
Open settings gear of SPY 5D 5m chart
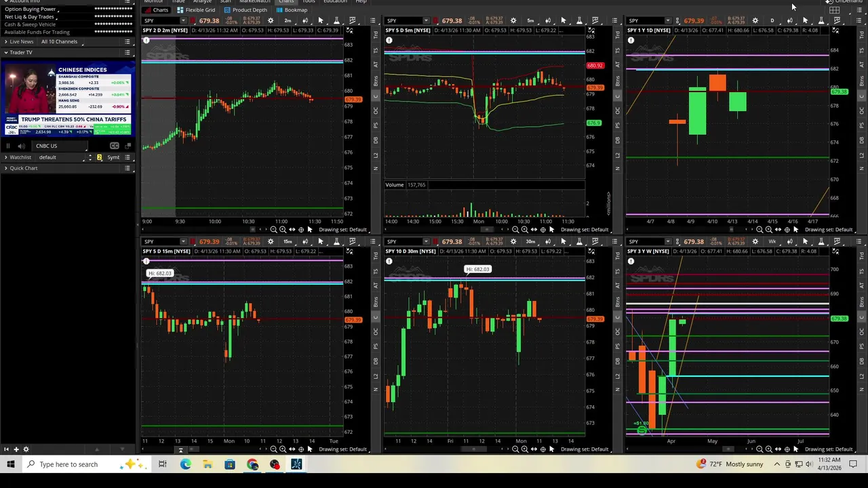click(x=513, y=21)
